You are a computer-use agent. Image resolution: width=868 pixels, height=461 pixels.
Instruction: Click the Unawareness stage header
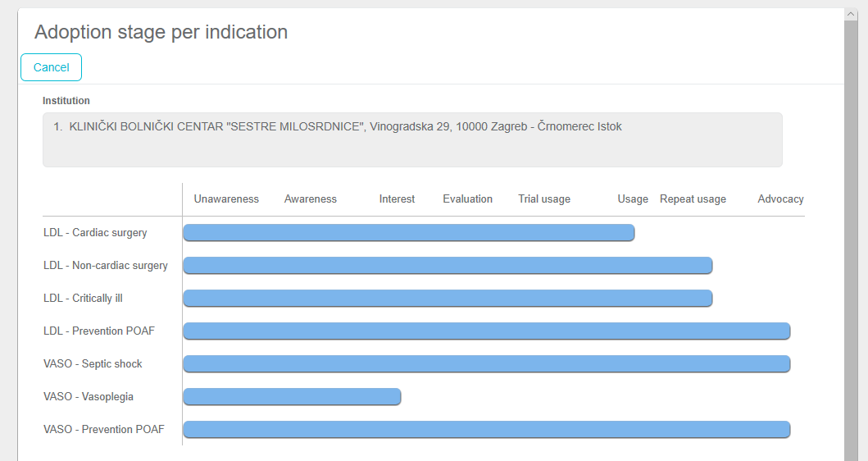pyautogui.click(x=226, y=199)
